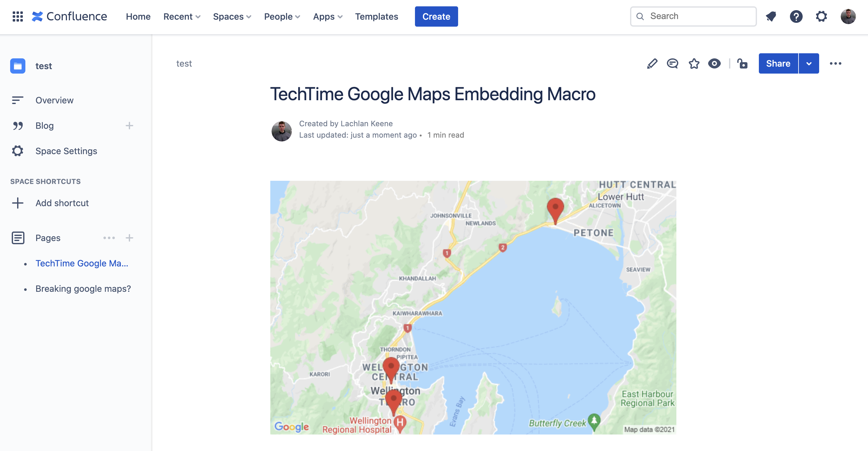Open the 'Breaking google maps?' page link

point(83,289)
